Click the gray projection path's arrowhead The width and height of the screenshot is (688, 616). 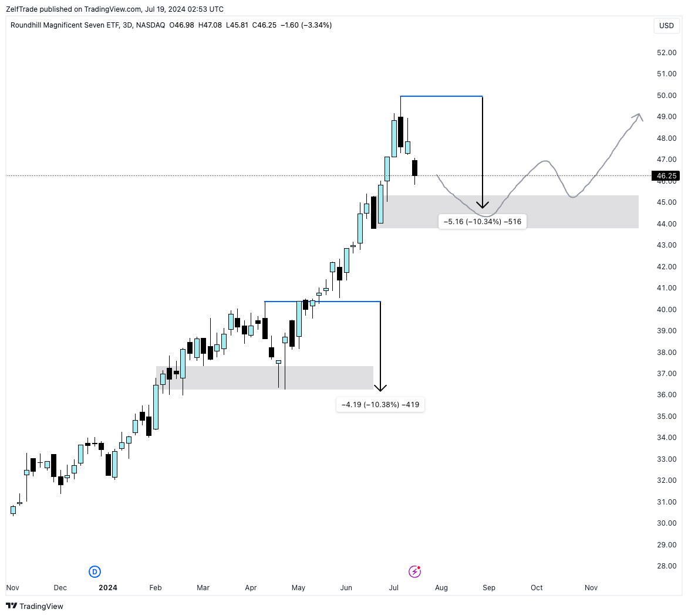click(x=638, y=116)
